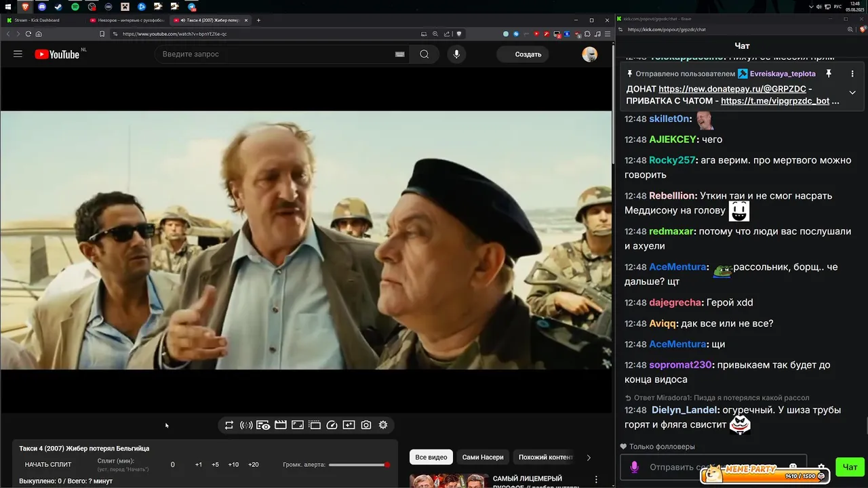Screen dimensions: 868x488
Task: Click the dashed-frame pop-up player icon
Action: (x=315, y=425)
